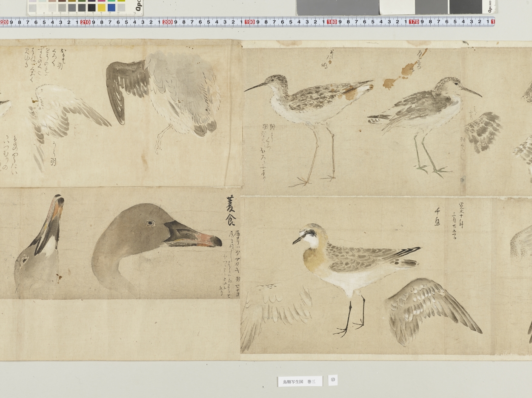Click the circled number 13 label

click(x=333, y=380)
